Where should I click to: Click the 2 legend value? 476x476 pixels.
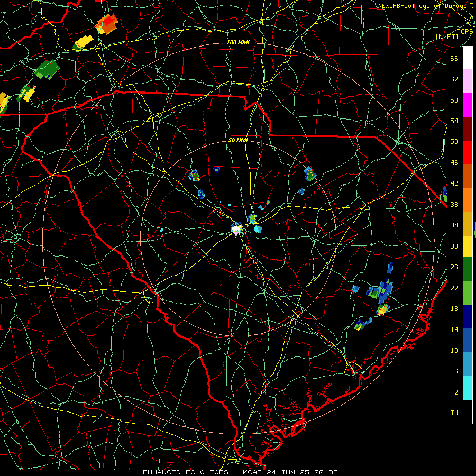click(456, 392)
